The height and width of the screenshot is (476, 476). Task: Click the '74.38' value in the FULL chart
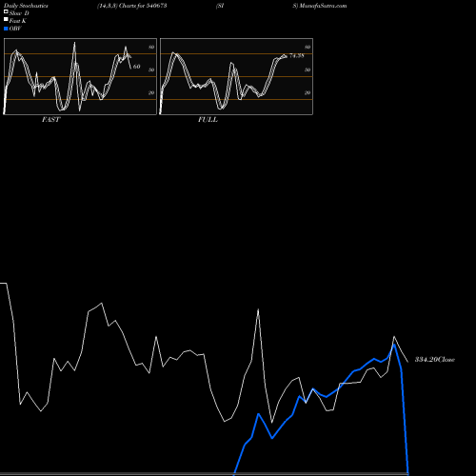tap(297, 56)
